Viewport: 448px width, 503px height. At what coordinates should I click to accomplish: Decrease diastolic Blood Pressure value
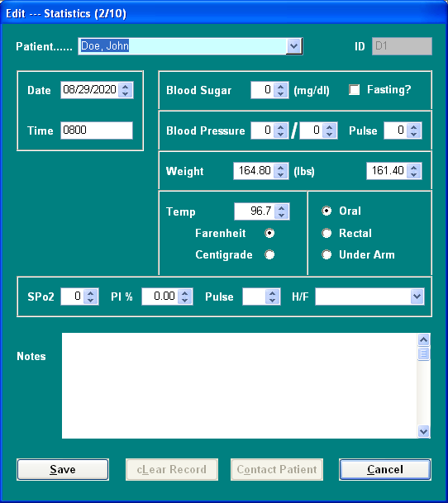click(330, 134)
